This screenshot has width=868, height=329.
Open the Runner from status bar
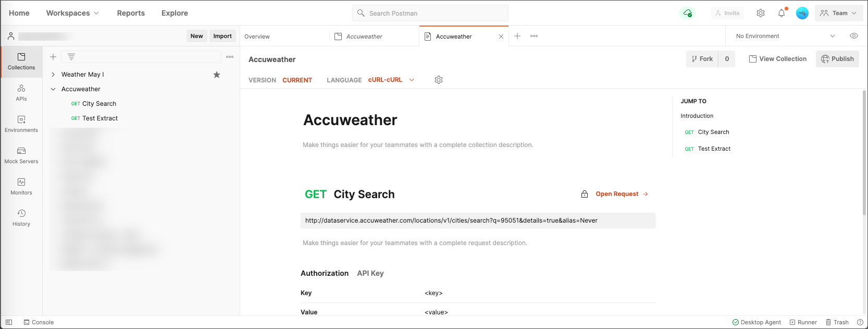(x=803, y=322)
